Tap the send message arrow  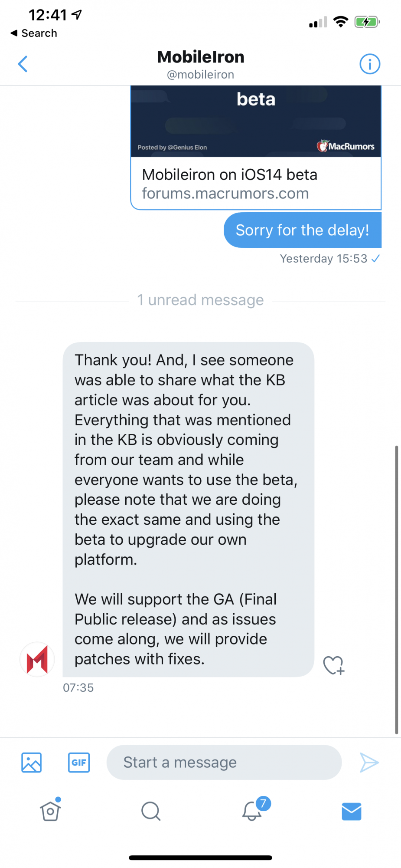click(x=369, y=763)
